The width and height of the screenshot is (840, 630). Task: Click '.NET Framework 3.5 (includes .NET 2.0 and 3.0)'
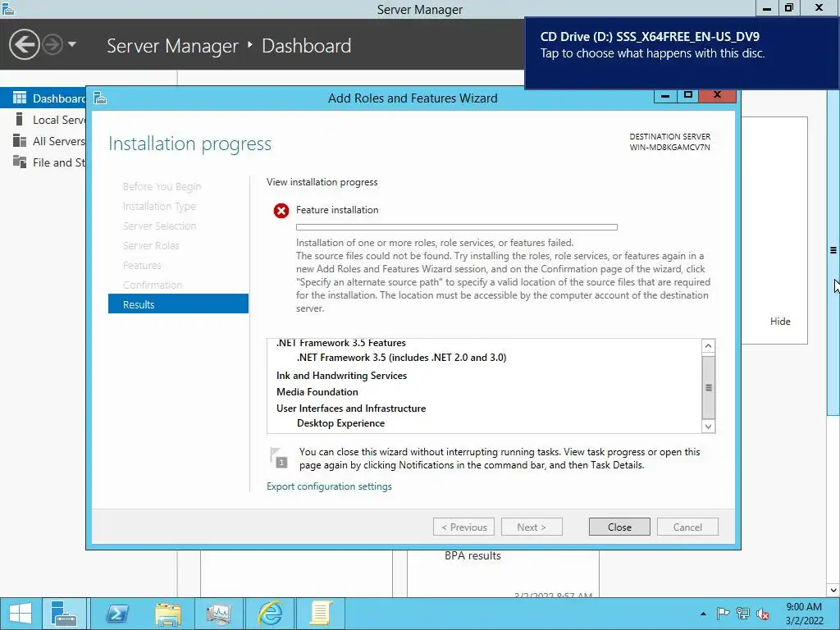tap(401, 358)
